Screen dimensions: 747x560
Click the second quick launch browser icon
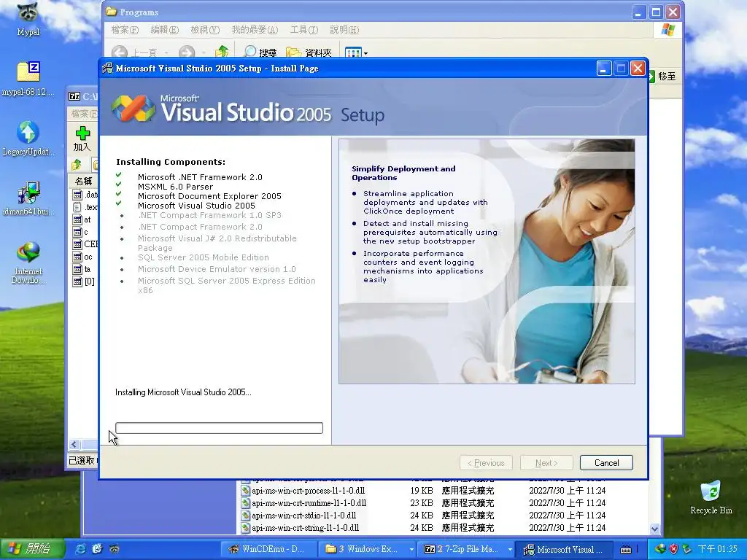[x=97, y=549]
